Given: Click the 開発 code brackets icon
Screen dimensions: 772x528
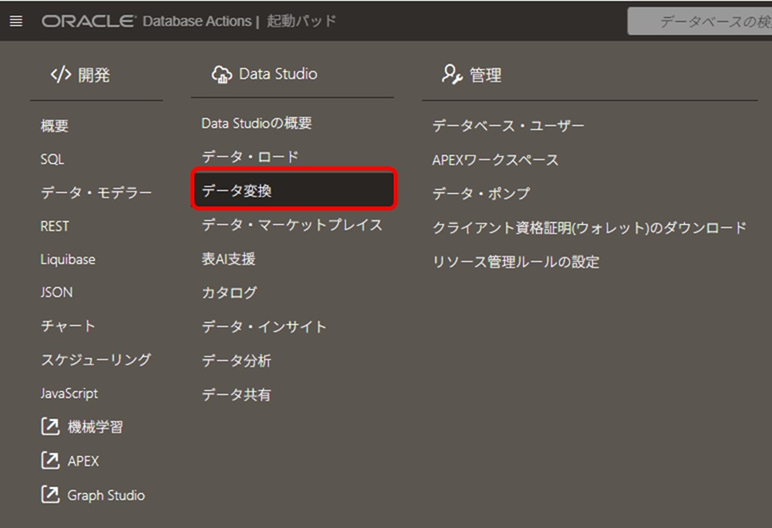Looking at the screenshot, I should 61,75.
